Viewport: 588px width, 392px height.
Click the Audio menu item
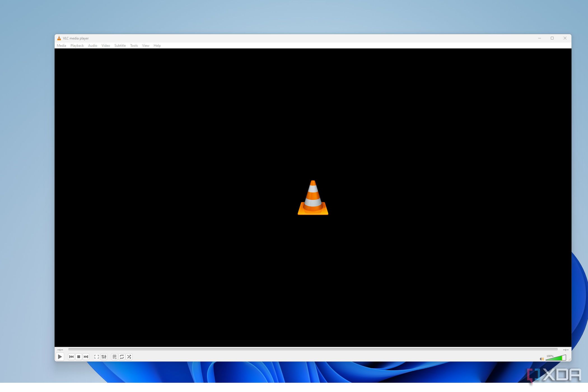pos(92,45)
